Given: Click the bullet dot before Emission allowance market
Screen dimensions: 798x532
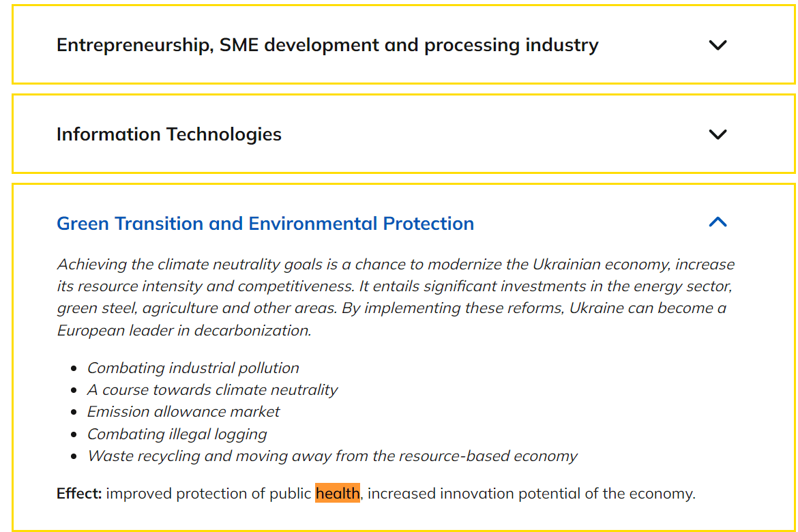Looking at the screenshot, I should pyautogui.click(x=74, y=413).
